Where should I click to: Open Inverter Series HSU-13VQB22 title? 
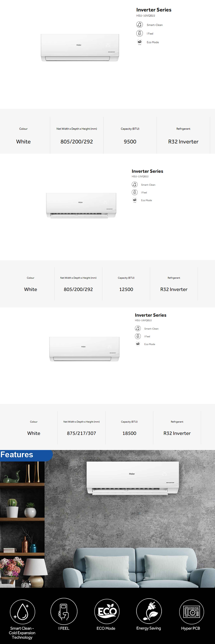tap(147, 171)
